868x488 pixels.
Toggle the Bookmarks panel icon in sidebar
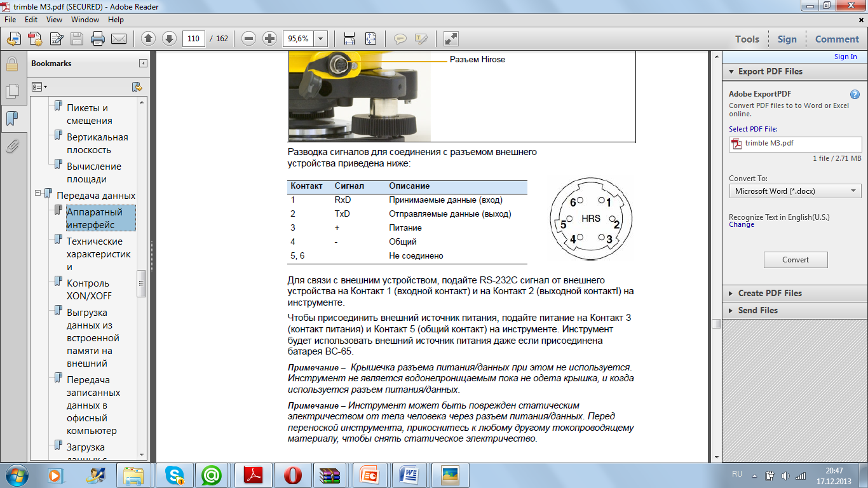pos(11,118)
